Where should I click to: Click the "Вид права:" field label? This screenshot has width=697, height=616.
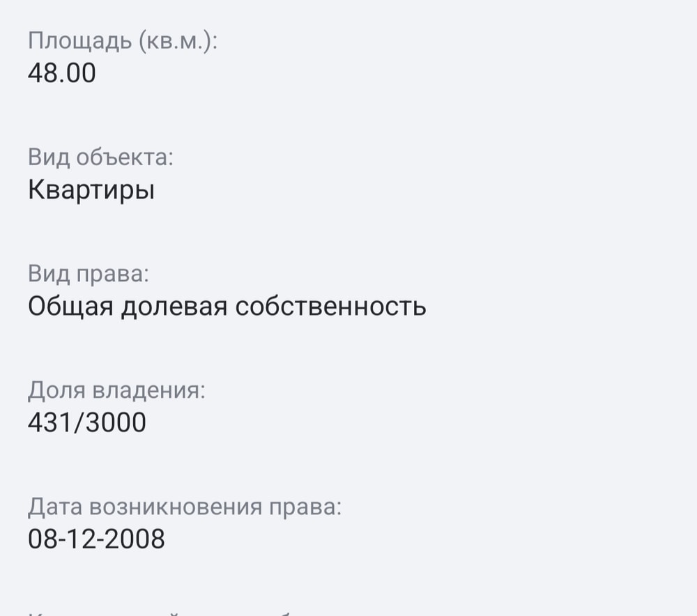89,274
